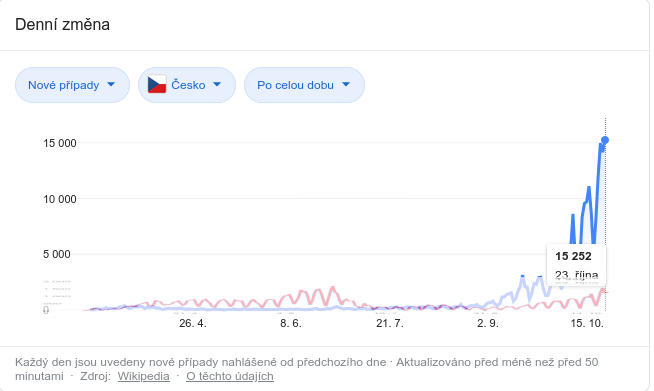Click the 21. 7. axis date label
This screenshot has width=654, height=391.
[390, 323]
